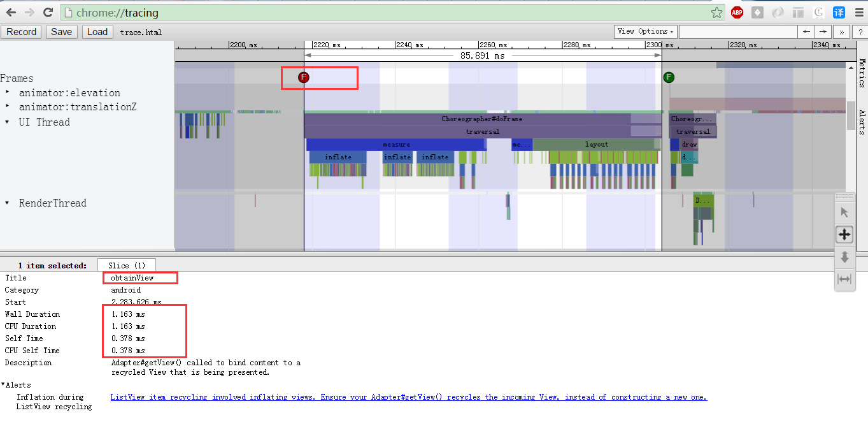Click the trace.html file name label
This screenshot has width=868, height=429.
(x=141, y=32)
